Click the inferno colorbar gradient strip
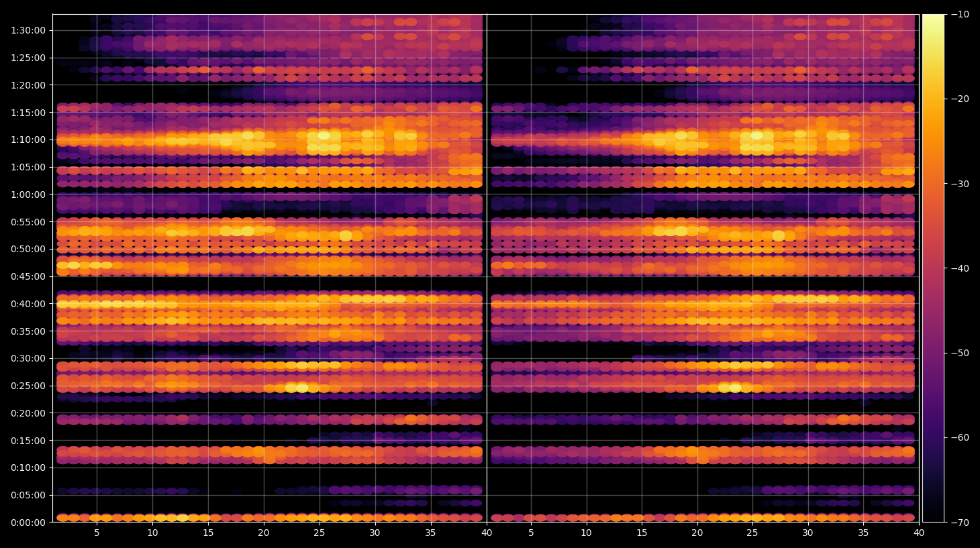Viewport: 980px width, 548px height. pos(933,268)
